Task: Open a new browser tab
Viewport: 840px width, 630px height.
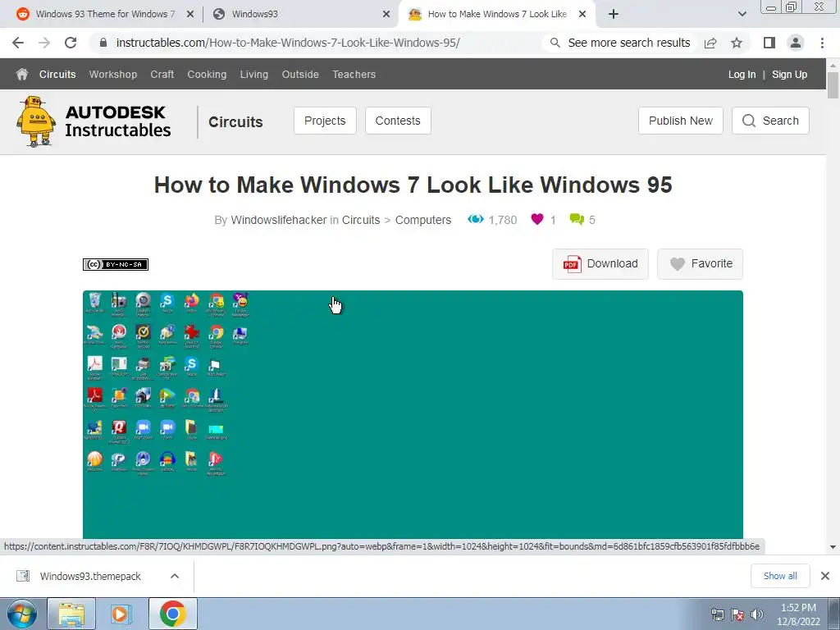Action: pos(614,15)
